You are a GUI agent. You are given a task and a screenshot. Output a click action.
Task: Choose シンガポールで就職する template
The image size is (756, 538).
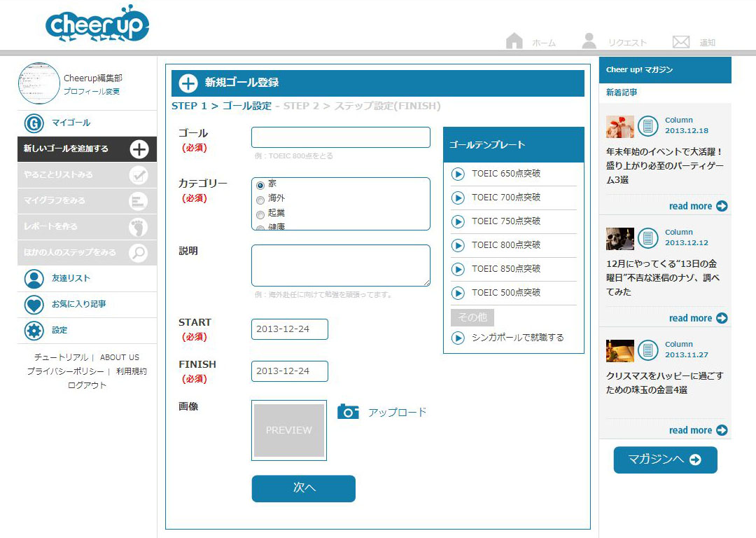point(517,338)
